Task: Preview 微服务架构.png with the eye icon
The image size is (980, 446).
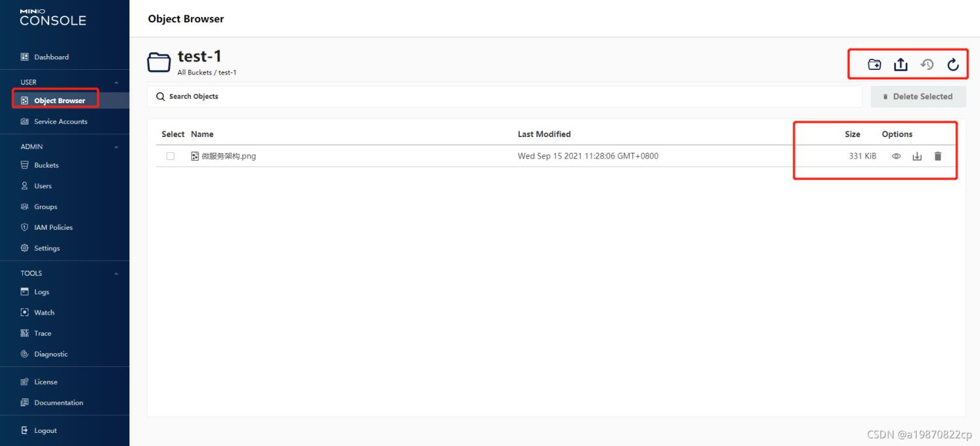Action: tap(896, 157)
